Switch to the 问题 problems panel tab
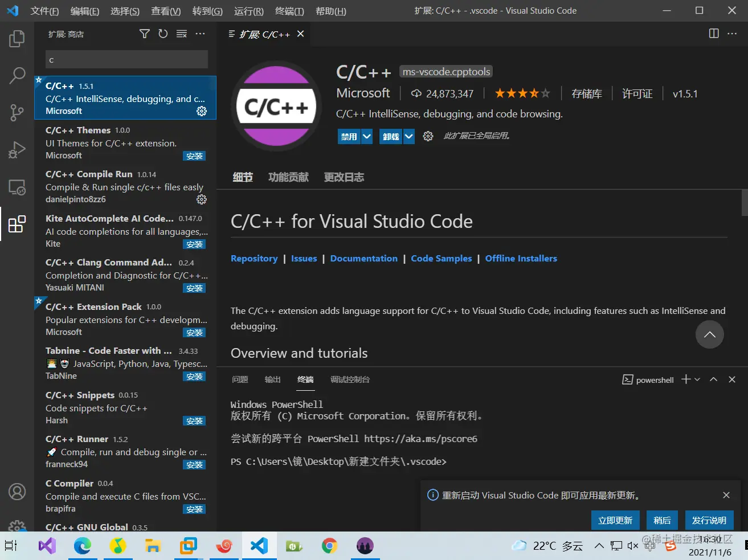This screenshot has height=560, width=748. [240, 379]
